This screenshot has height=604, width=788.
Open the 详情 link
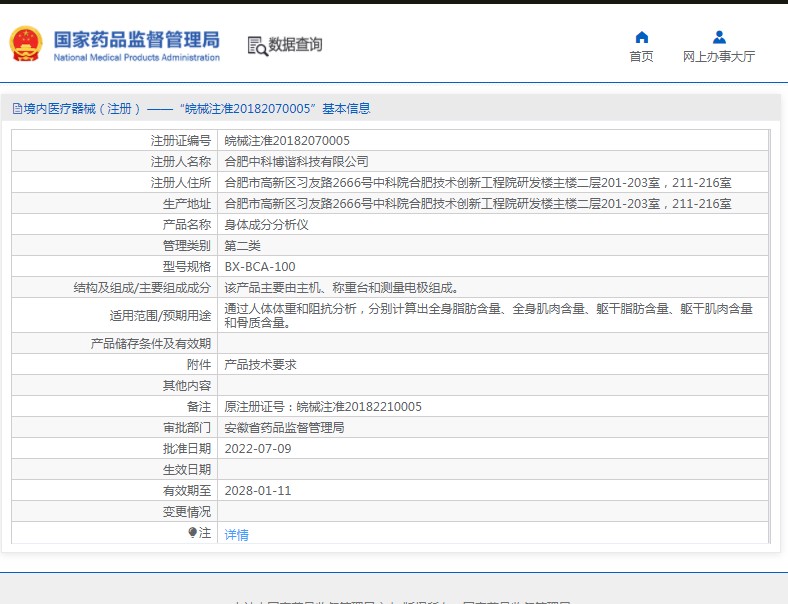pyautogui.click(x=236, y=535)
